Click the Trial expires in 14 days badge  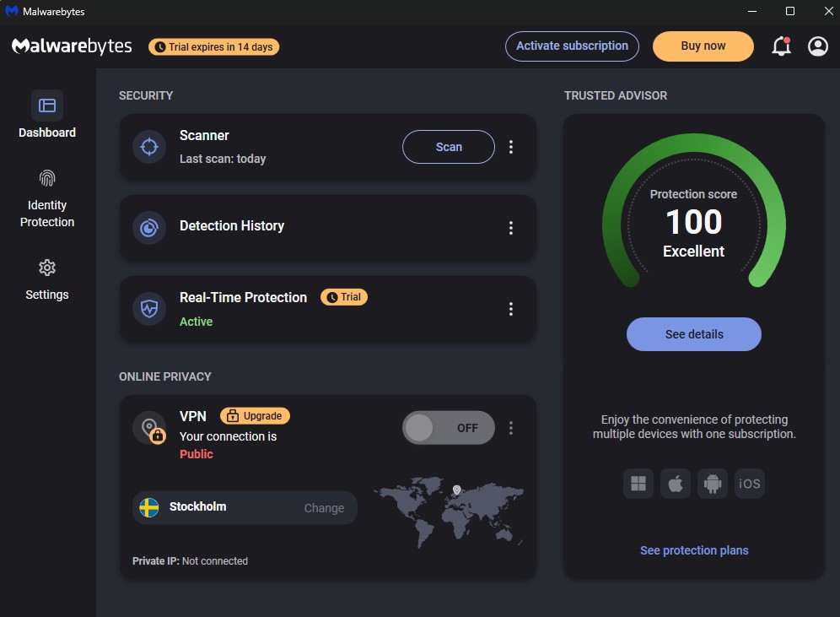click(x=213, y=47)
